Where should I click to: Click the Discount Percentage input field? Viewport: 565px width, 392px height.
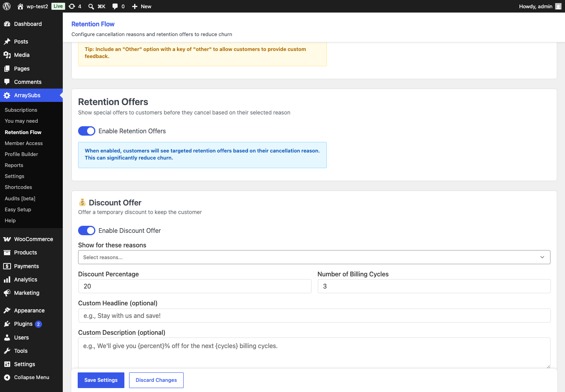click(x=195, y=286)
